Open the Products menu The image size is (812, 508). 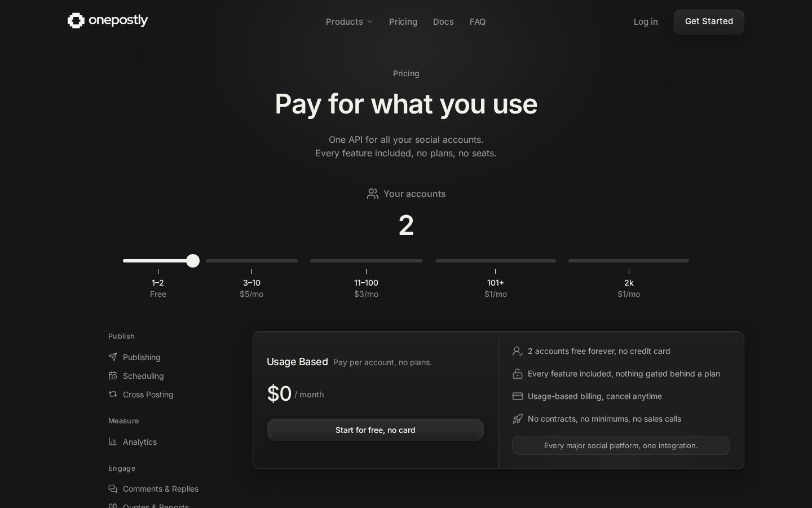coord(349,22)
